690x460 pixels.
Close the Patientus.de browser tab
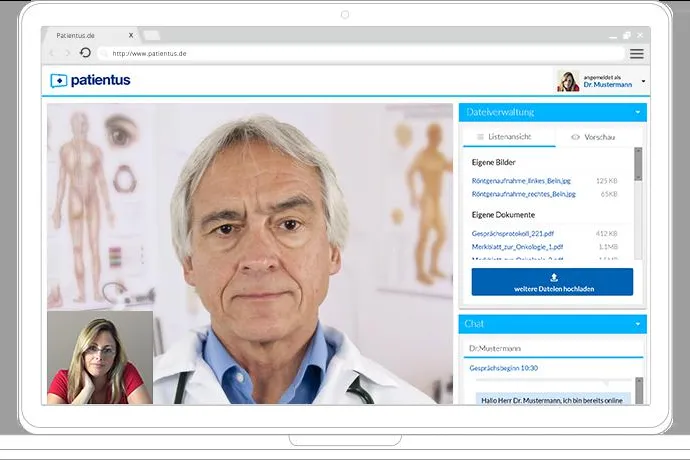[131, 35]
